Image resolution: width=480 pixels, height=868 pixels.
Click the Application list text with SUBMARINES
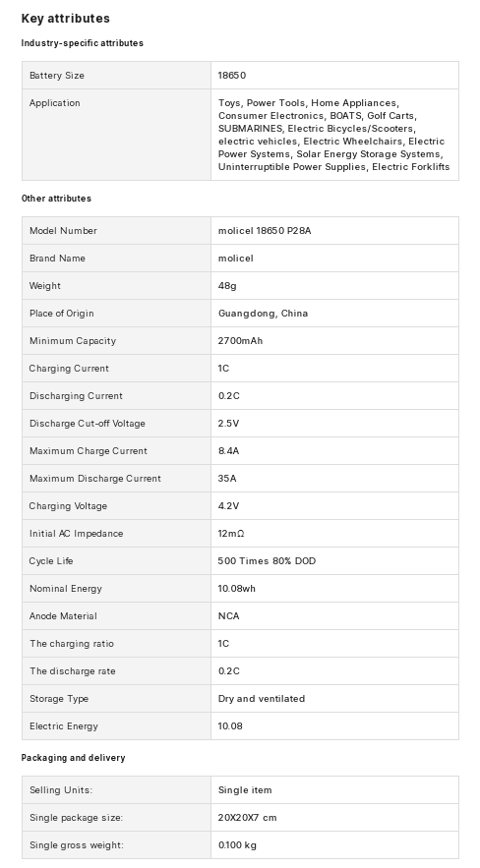(333, 135)
